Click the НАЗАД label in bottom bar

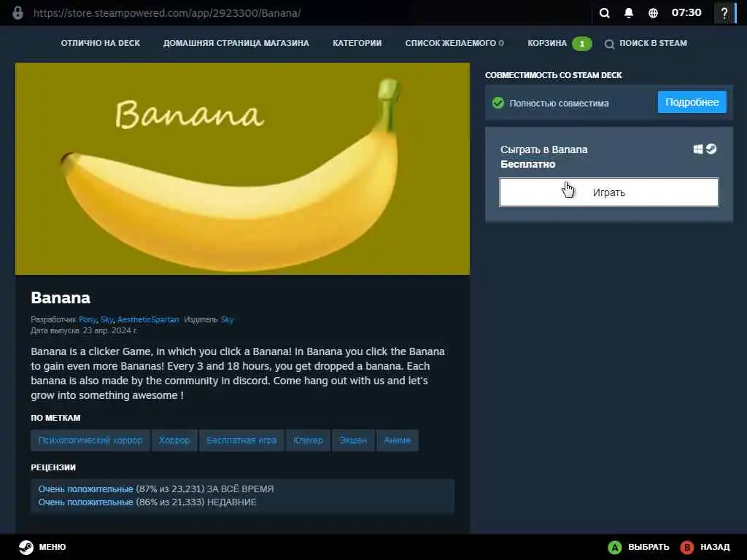click(715, 547)
